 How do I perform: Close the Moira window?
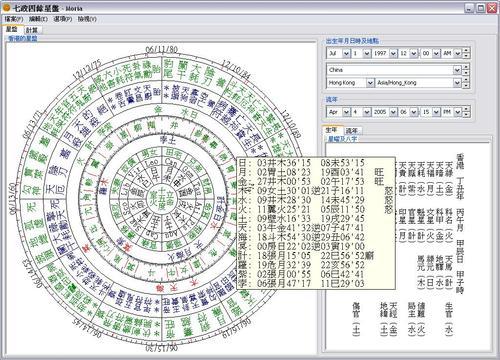tap(492, 8)
